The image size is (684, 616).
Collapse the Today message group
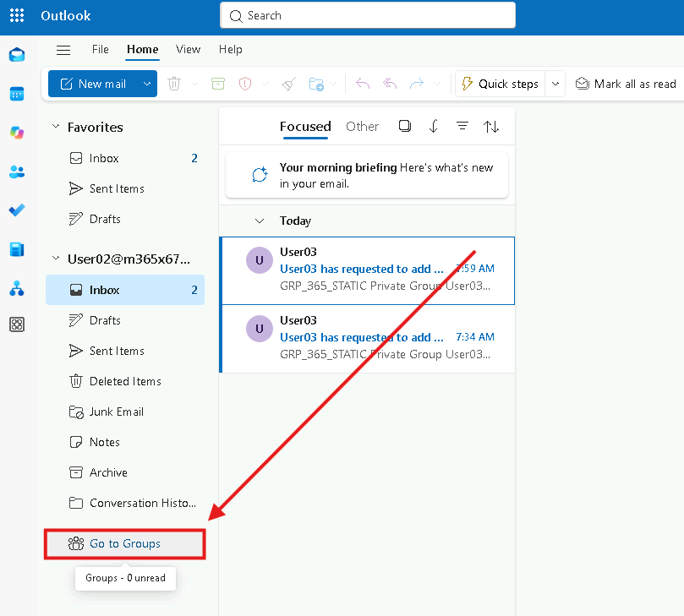click(260, 221)
